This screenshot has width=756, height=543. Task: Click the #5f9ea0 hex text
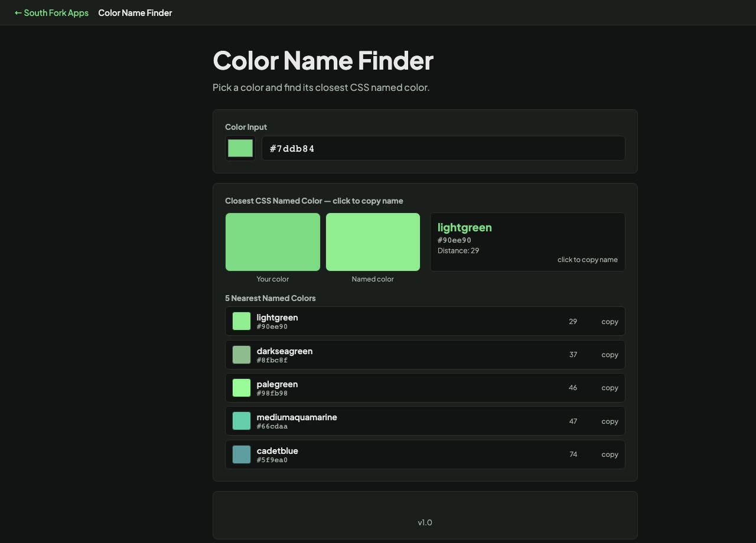(272, 460)
